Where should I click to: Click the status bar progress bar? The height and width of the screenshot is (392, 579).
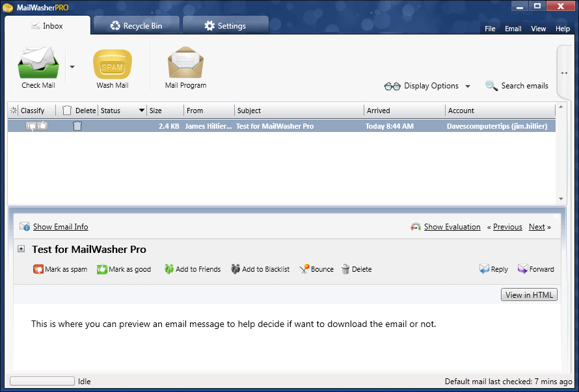(x=42, y=381)
